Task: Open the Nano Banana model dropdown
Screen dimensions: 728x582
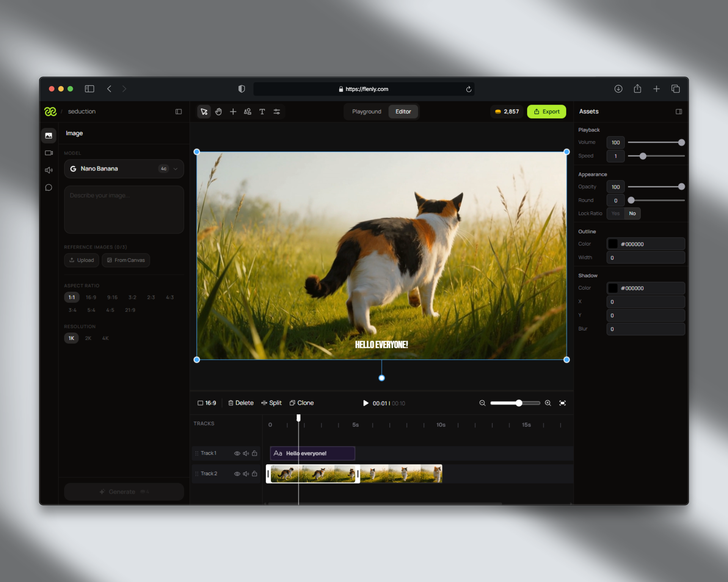Action: 175,169
